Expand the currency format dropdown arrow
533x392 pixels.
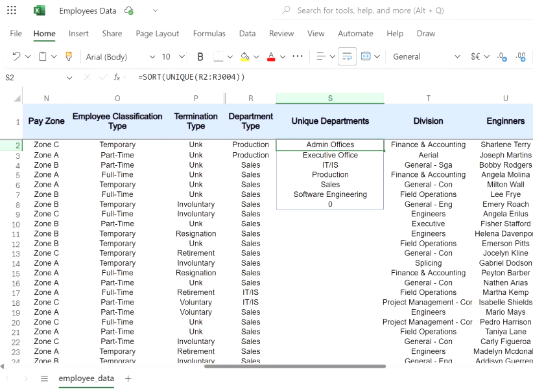[x=487, y=57]
